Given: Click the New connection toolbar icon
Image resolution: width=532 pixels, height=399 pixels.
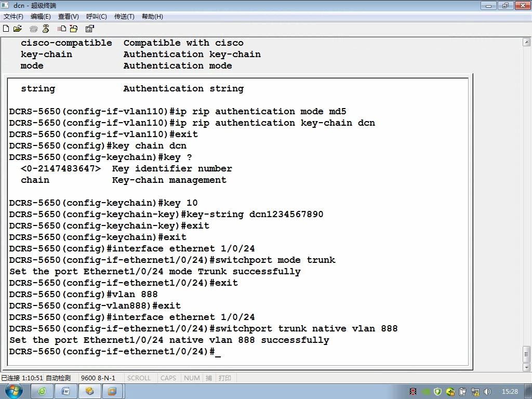Looking at the screenshot, I should 6,29.
